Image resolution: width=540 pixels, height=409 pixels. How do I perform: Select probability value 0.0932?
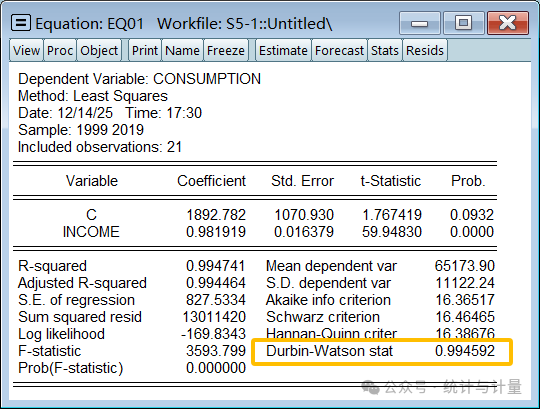click(472, 215)
